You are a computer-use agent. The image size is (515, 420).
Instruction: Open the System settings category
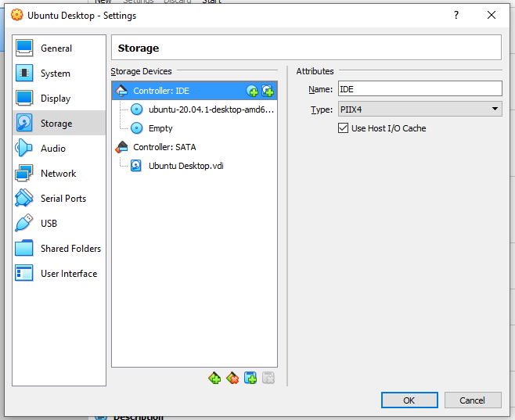(x=59, y=74)
